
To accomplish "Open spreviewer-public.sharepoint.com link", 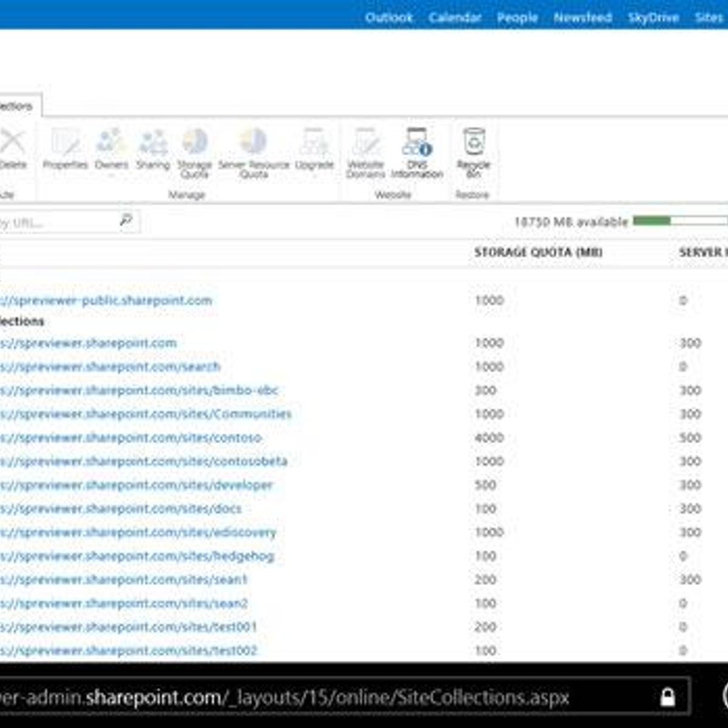I will point(106,300).
